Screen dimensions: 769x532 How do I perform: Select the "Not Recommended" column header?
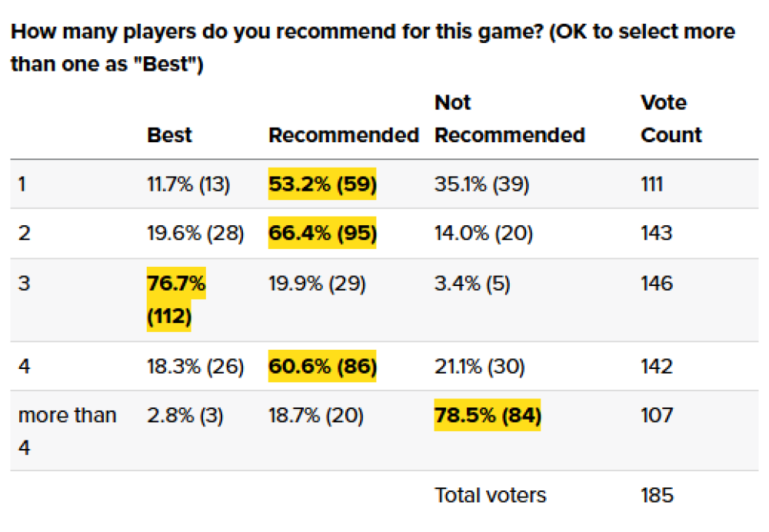tap(509, 119)
